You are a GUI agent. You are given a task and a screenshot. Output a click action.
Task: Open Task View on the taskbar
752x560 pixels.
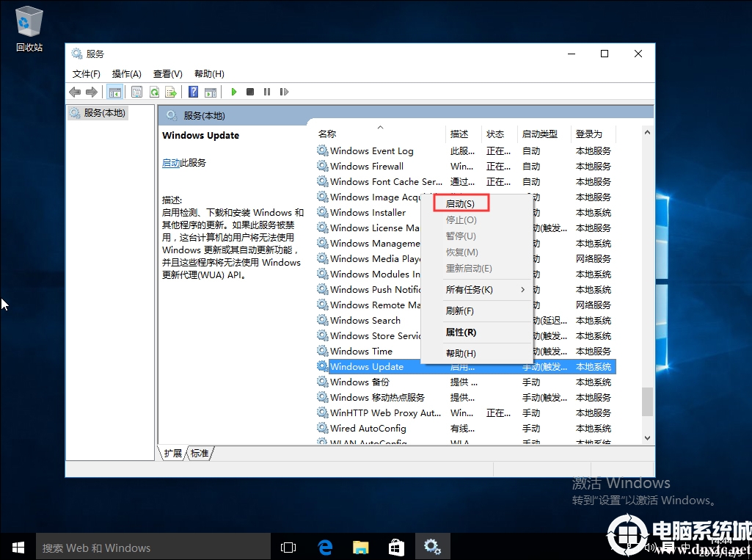point(288,547)
